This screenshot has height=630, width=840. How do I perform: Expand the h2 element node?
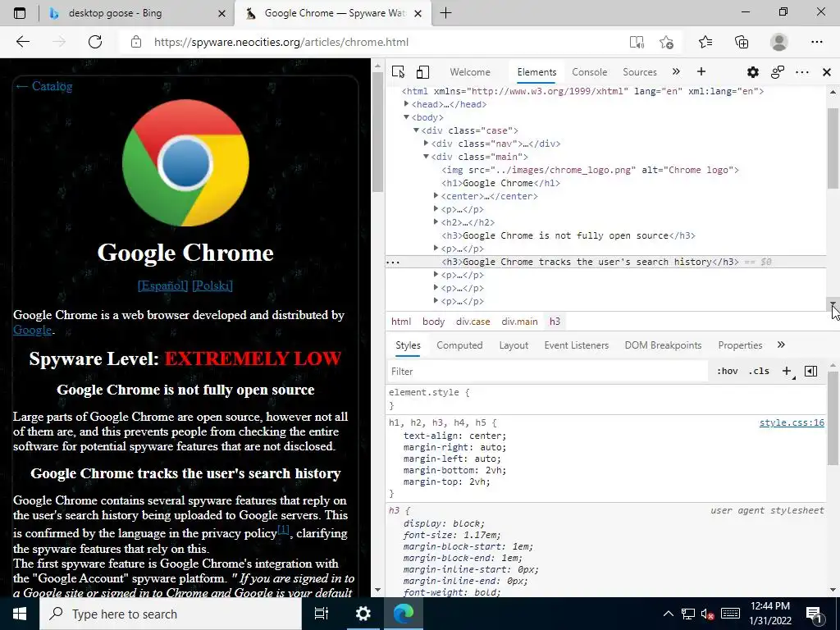tap(436, 221)
